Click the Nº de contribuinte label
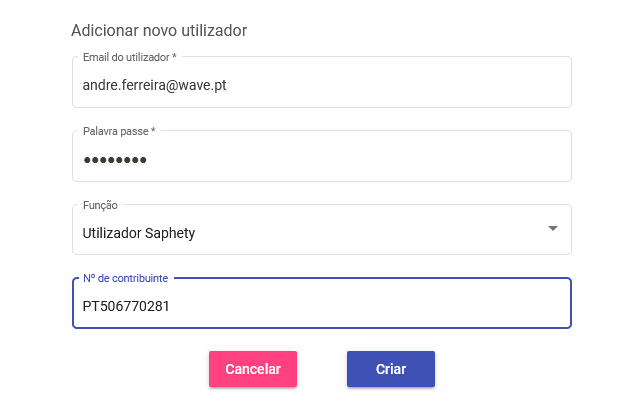Image resolution: width=643 pixels, height=402 pixels. click(125, 278)
